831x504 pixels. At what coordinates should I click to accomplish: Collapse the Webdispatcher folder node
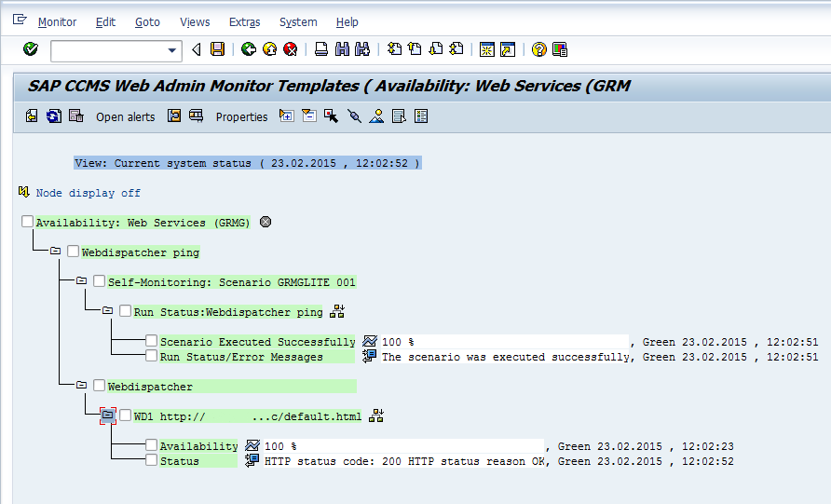81,385
